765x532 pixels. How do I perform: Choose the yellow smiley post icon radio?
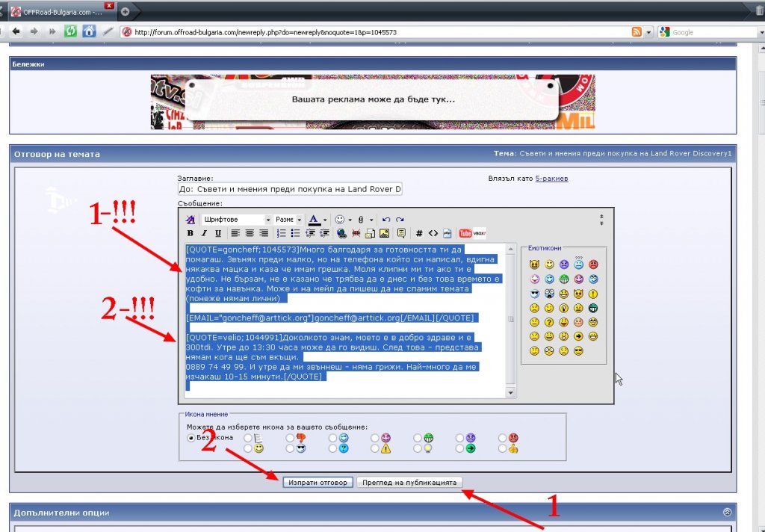click(x=248, y=448)
